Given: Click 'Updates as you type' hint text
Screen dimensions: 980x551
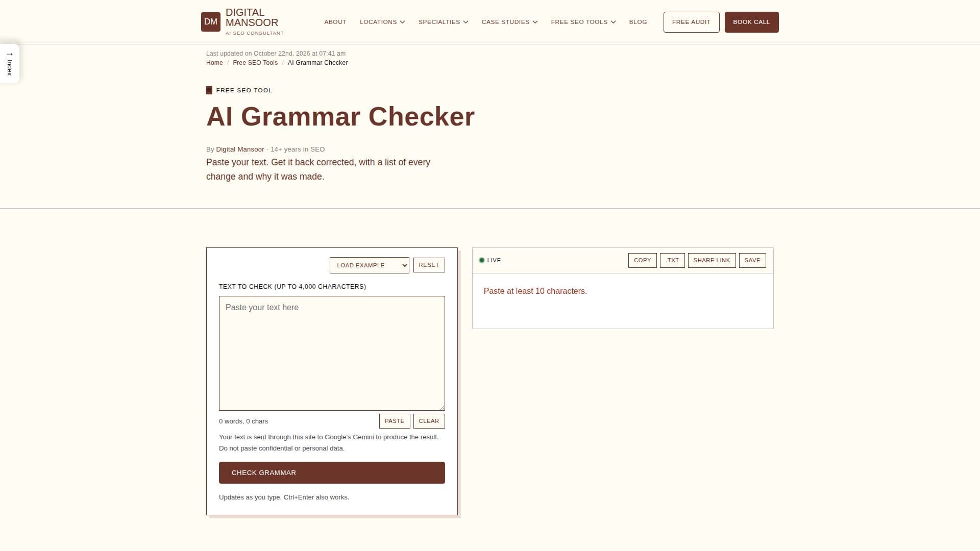Looking at the screenshot, I should (x=284, y=497).
